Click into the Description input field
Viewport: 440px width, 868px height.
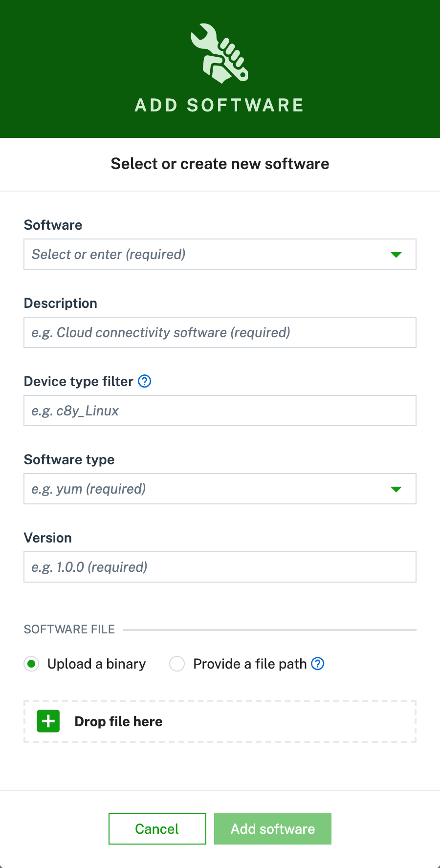[220, 332]
